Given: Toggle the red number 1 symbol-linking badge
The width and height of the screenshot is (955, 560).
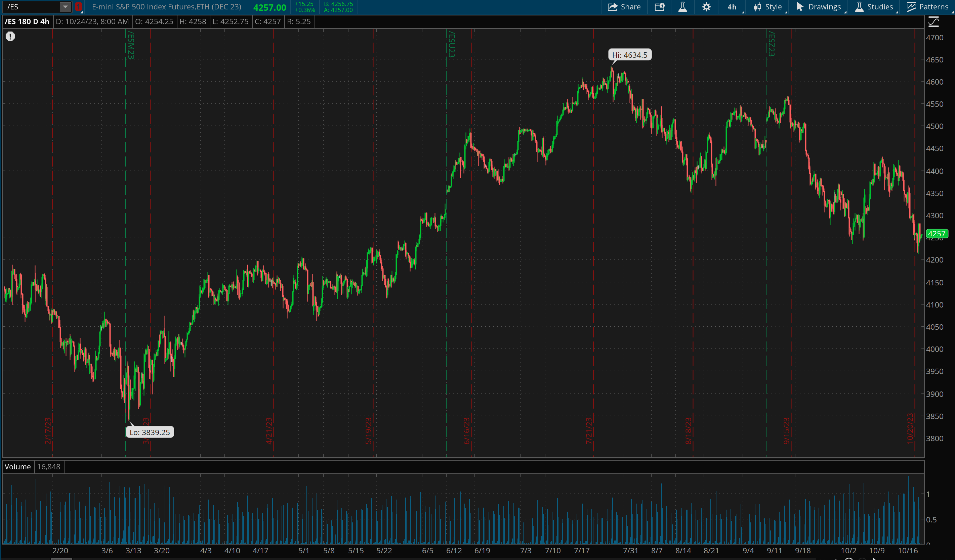Looking at the screenshot, I should click(79, 6).
